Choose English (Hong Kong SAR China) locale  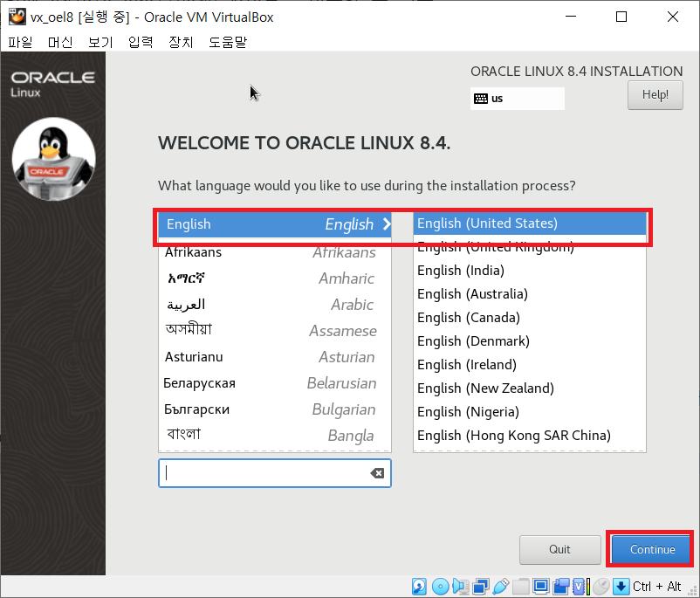tap(530, 436)
